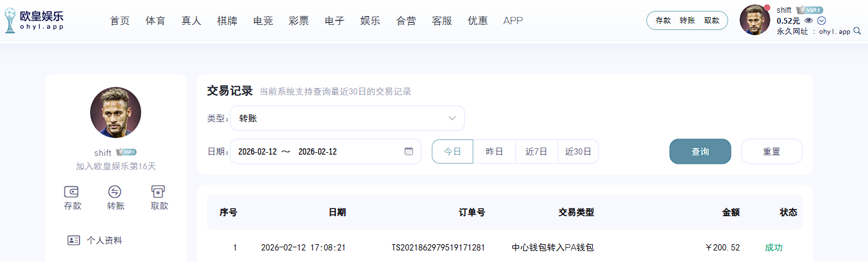Click the 欧皇娱乐 trophy logo
The width and height of the screenshot is (868, 262).
click(10, 20)
